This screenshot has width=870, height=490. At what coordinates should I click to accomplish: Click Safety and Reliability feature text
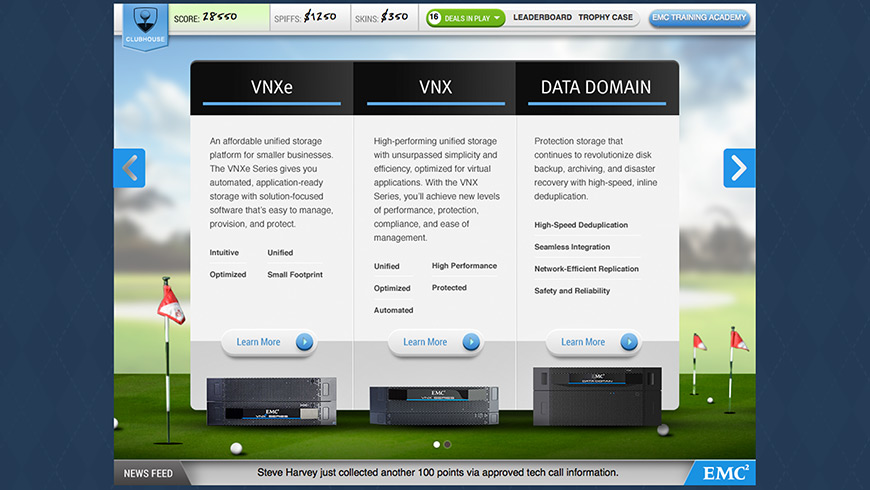[571, 291]
